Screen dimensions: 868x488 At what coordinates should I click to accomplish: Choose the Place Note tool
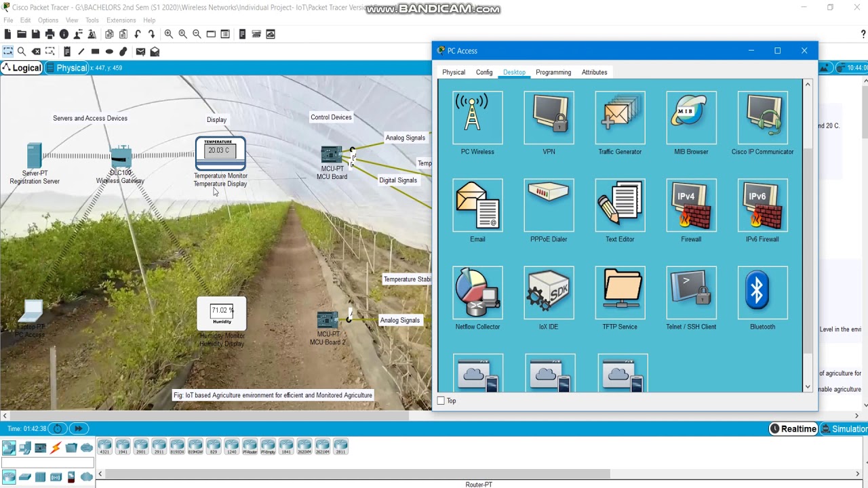click(x=67, y=52)
